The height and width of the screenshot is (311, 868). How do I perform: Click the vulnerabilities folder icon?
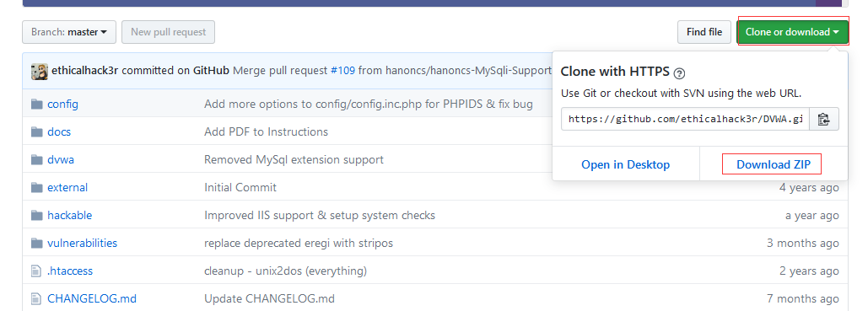[37, 243]
